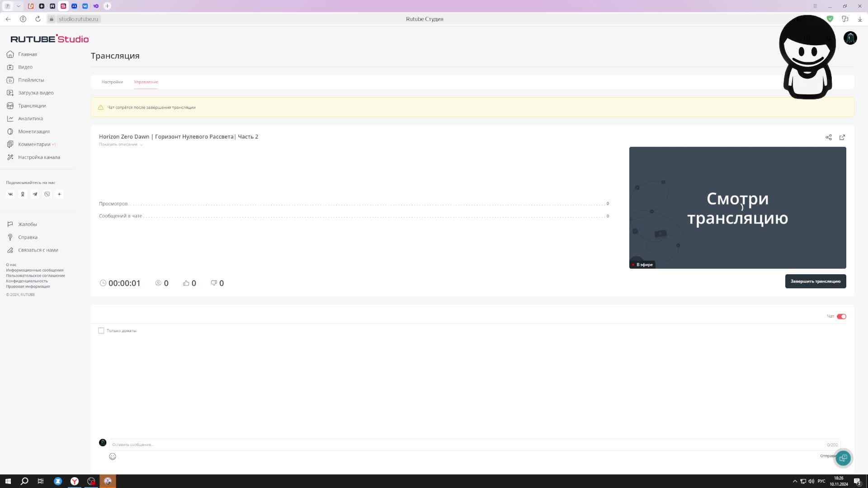Click the VK social icon
868x488 pixels.
pos(10,194)
